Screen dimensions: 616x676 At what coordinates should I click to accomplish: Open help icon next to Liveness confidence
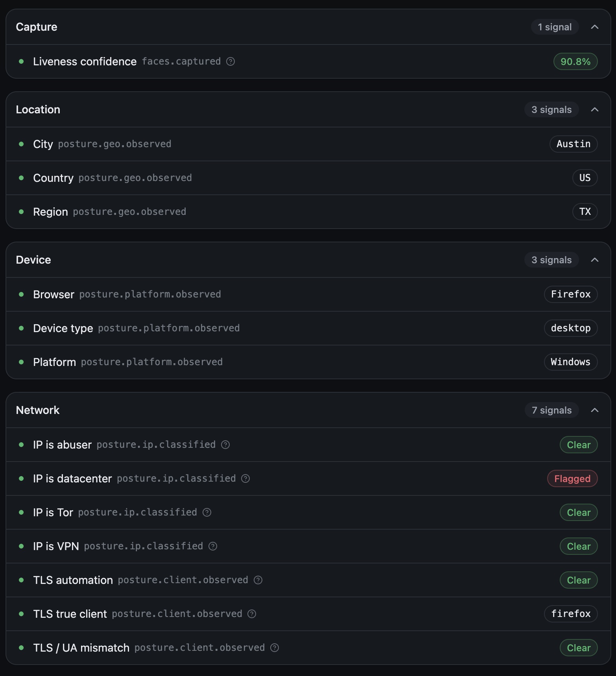[x=231, y=61]
